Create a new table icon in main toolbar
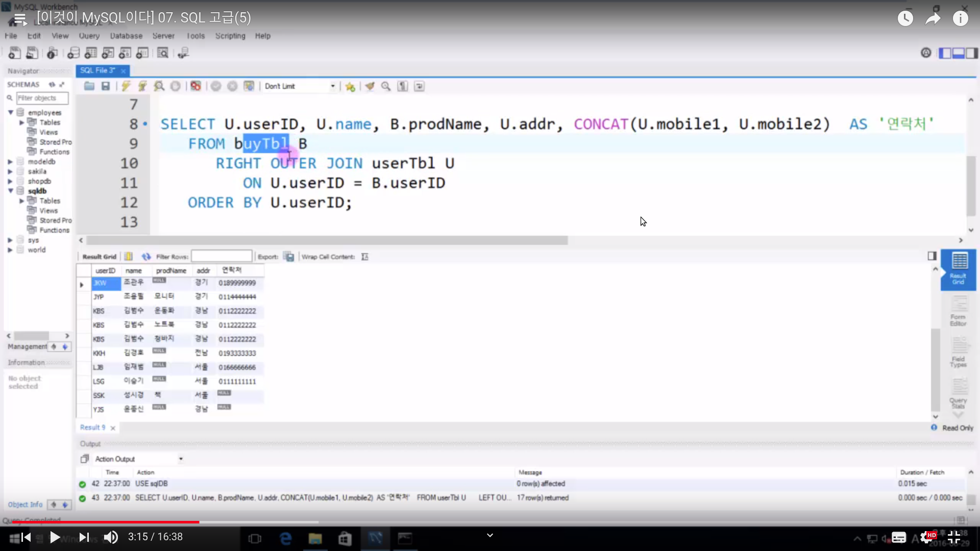 coord(91,53)
